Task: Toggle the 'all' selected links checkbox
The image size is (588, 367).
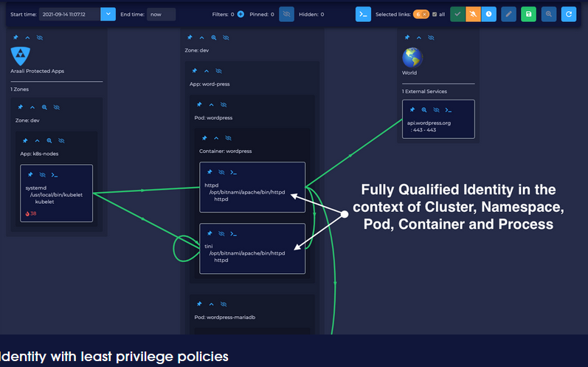Action: pyautogui.click(x=435, y=14)
